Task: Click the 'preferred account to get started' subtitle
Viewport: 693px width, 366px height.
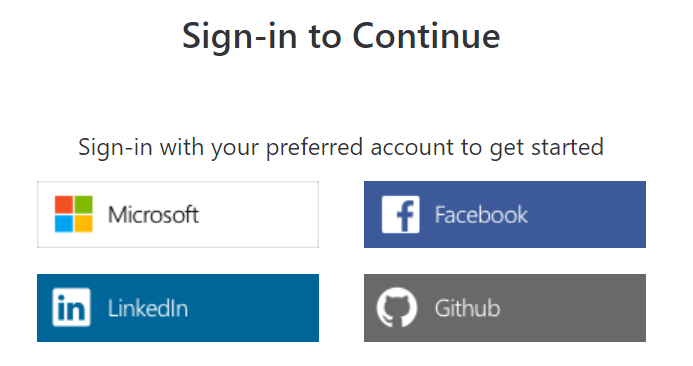Action: pyautogui.click(x=434, y=147)
